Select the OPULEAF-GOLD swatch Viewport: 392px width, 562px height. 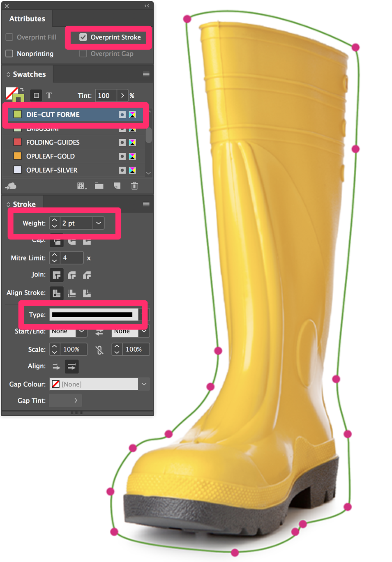click(x=51, y=157)
